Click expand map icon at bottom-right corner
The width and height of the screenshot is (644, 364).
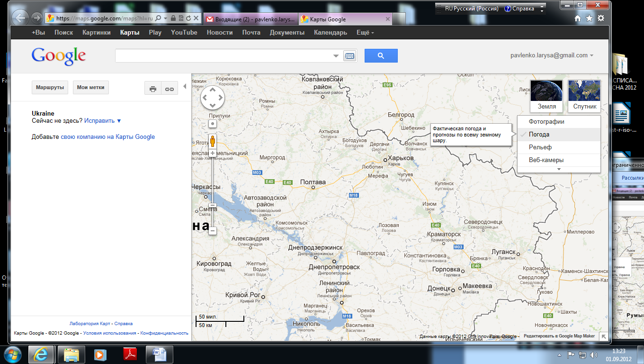[x=604, y=337]
